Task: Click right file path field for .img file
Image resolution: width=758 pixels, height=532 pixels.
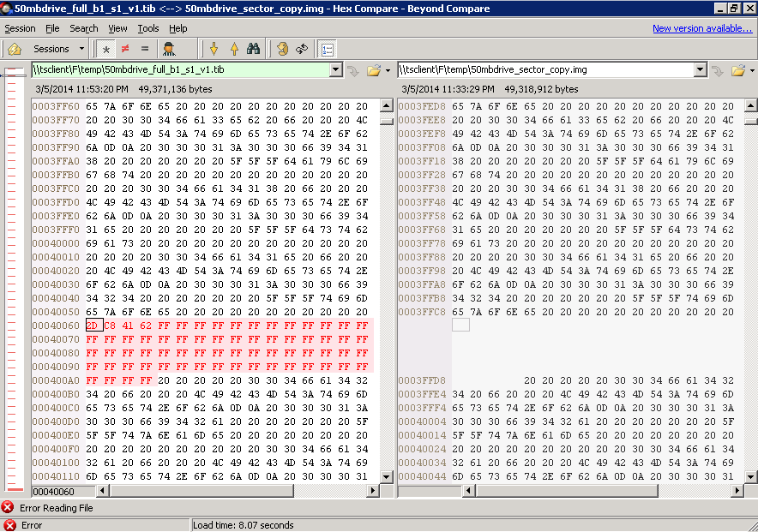Action: coord(546,69)
